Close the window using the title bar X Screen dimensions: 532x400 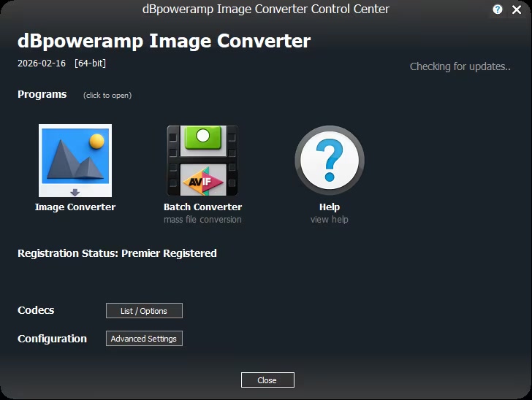[517, 10]
